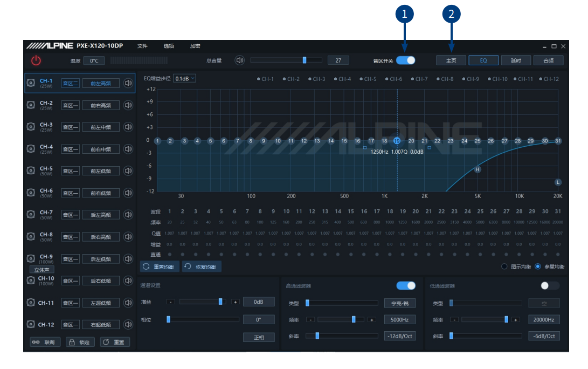Adjust the 总音量 master volume slider
The height and width of the screenshot is (369, 588).
point(286,60)
